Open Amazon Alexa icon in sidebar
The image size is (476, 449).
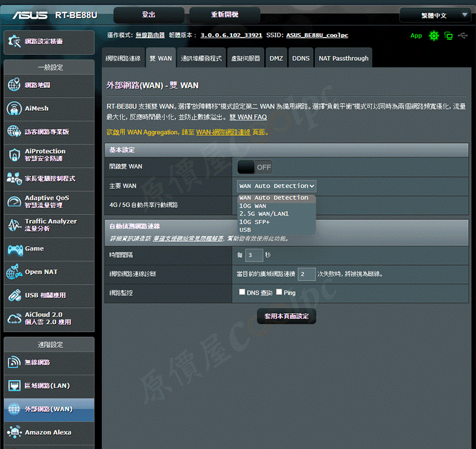coord(14,432)
